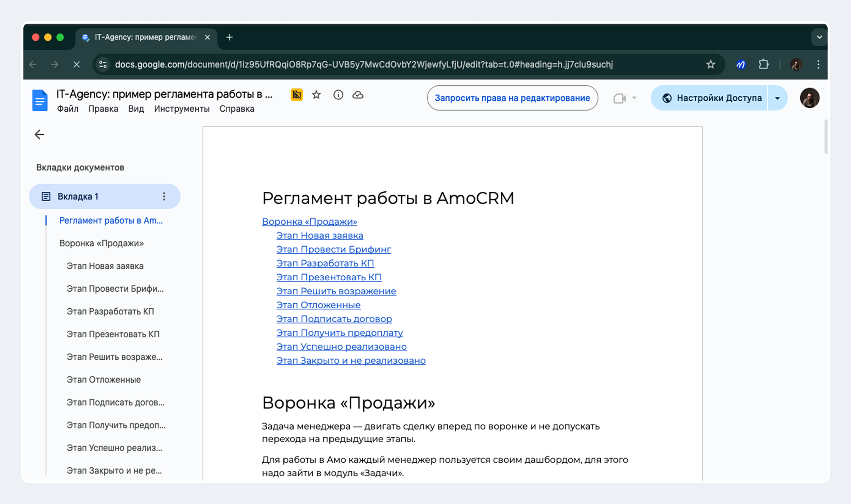
Task: Check the cloud save status icon
Action: coord(358,95)
